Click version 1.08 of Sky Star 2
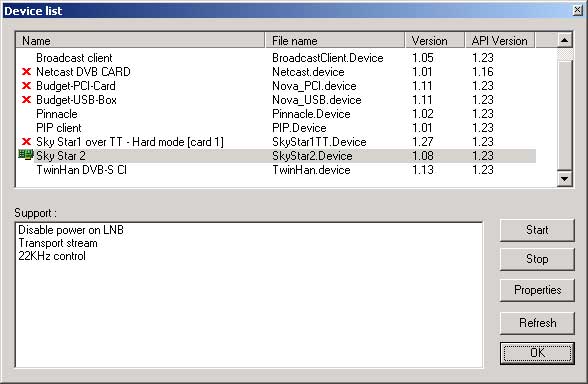Viewport: 588px width, 384px height. (423, 156)
